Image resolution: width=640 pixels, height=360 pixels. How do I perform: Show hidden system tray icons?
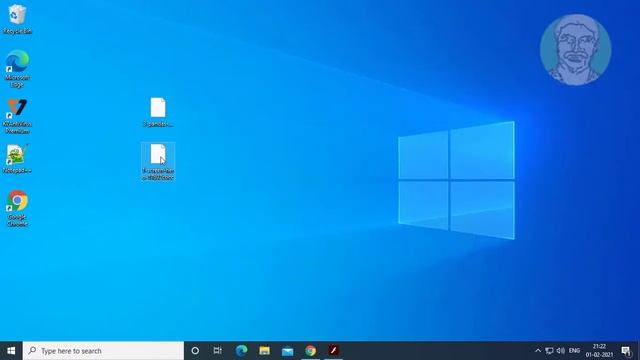[538, 351]
